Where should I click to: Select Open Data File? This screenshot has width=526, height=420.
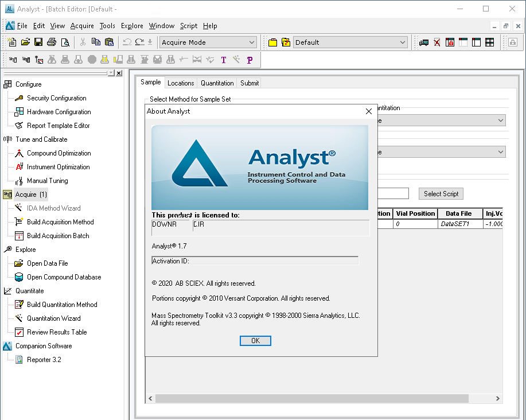[47, 263]
